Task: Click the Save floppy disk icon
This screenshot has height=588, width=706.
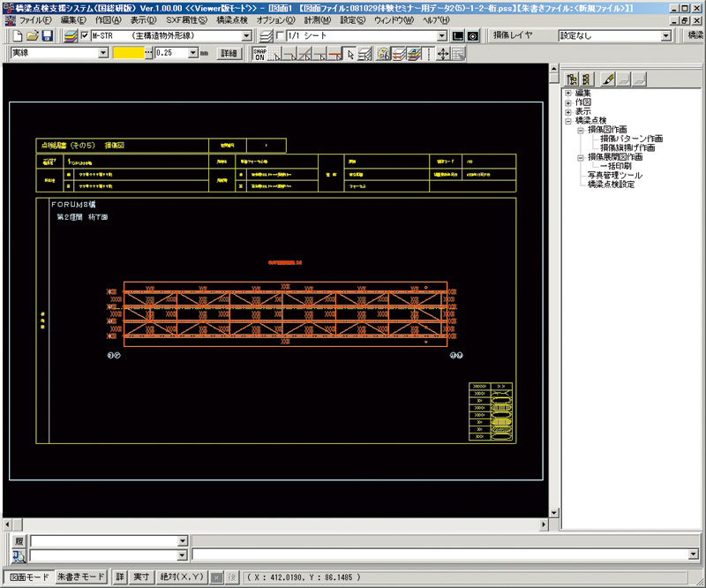Action: (x=48, y=36)
